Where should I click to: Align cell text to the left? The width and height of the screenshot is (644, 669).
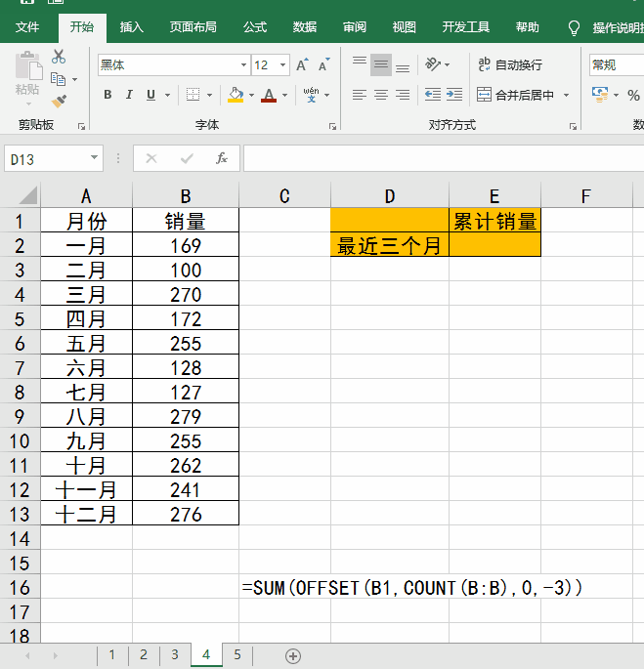coord(360,95)
